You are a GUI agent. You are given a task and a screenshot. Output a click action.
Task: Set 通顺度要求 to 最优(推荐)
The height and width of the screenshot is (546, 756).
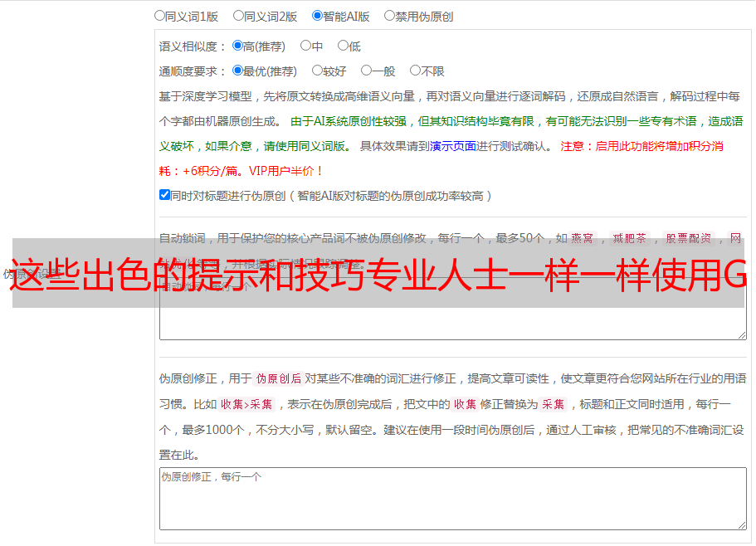[x=237, y=71]
